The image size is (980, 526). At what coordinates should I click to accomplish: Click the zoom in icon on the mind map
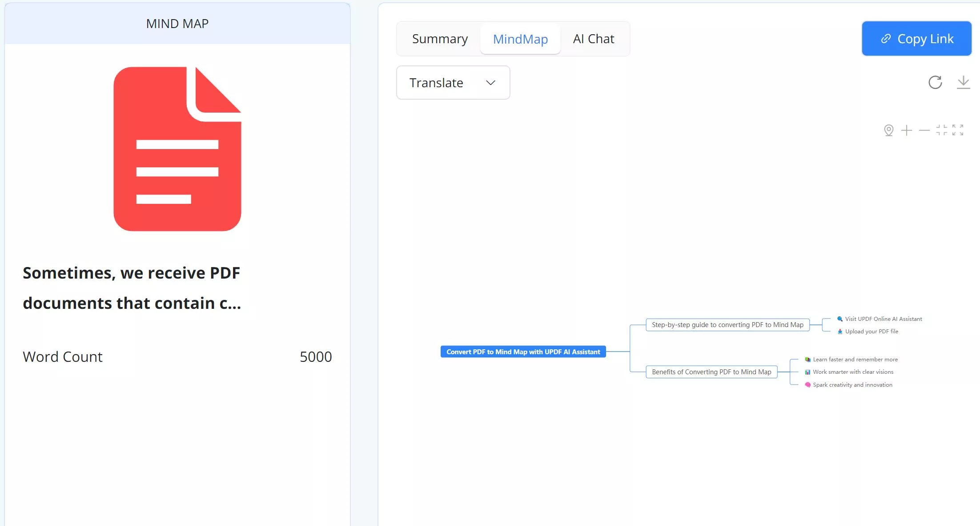point(907,130)
